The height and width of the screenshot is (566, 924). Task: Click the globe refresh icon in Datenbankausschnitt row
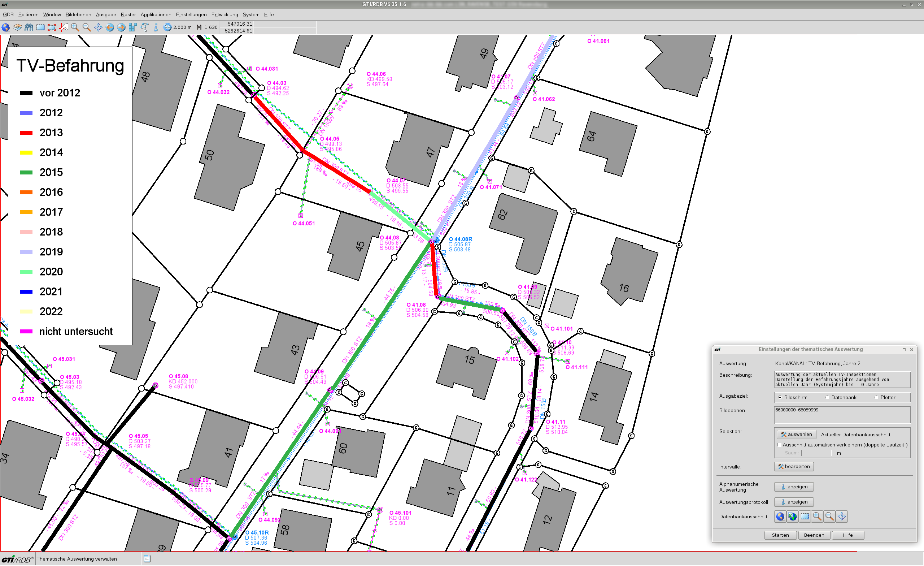point(792,517)
